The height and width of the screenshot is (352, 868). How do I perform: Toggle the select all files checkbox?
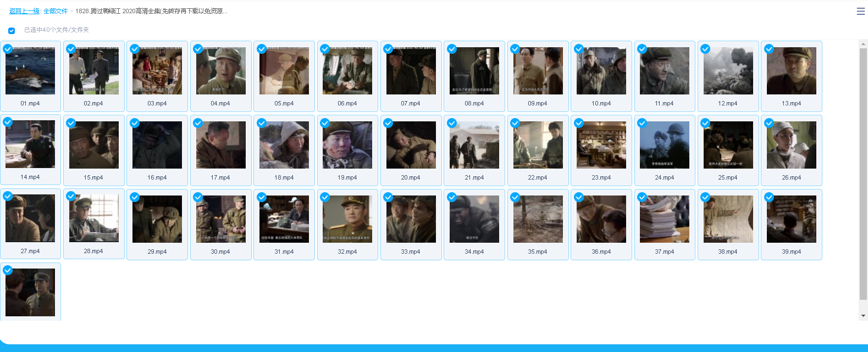click(12, 31)
